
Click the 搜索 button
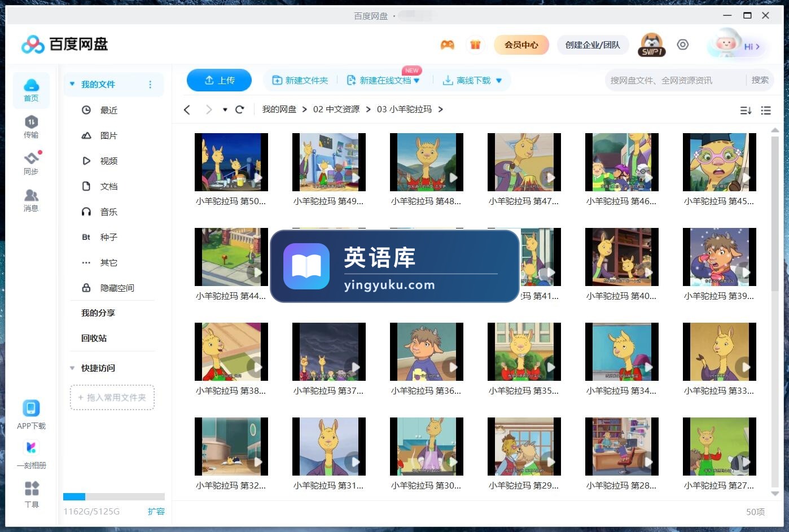pyautogui.click(x=760, y=80)
